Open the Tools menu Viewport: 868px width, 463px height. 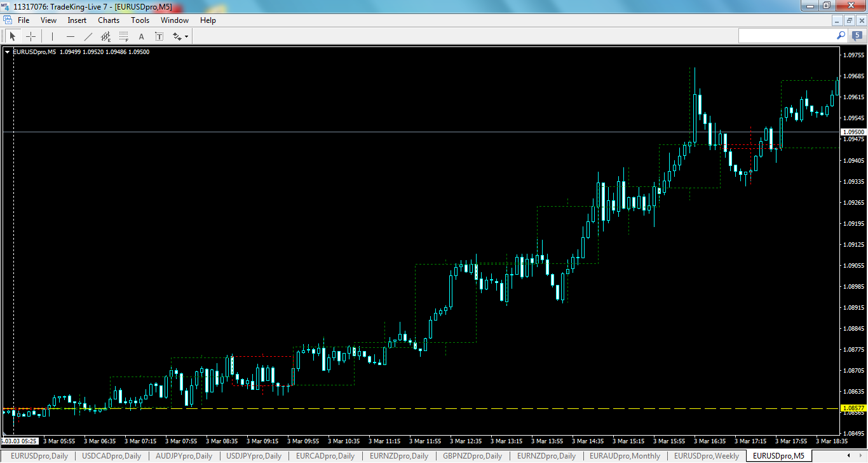[x=140, y=20]
